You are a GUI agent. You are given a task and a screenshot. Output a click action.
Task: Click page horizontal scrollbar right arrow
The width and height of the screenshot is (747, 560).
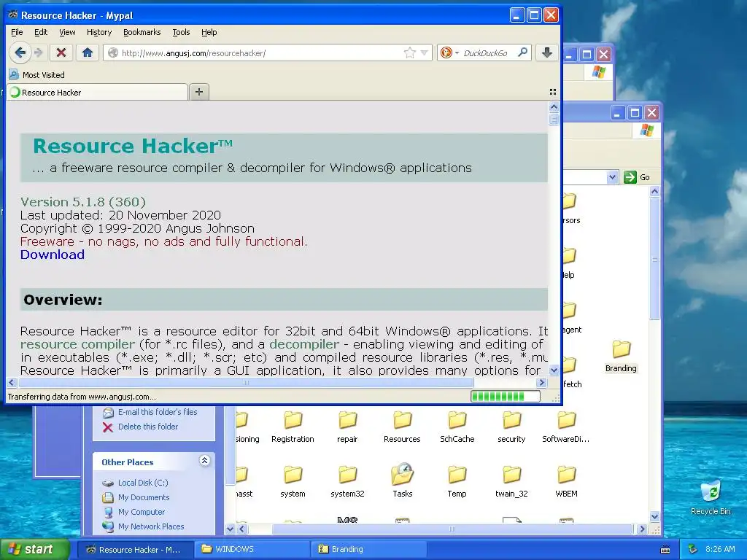[x=541, y=382]
